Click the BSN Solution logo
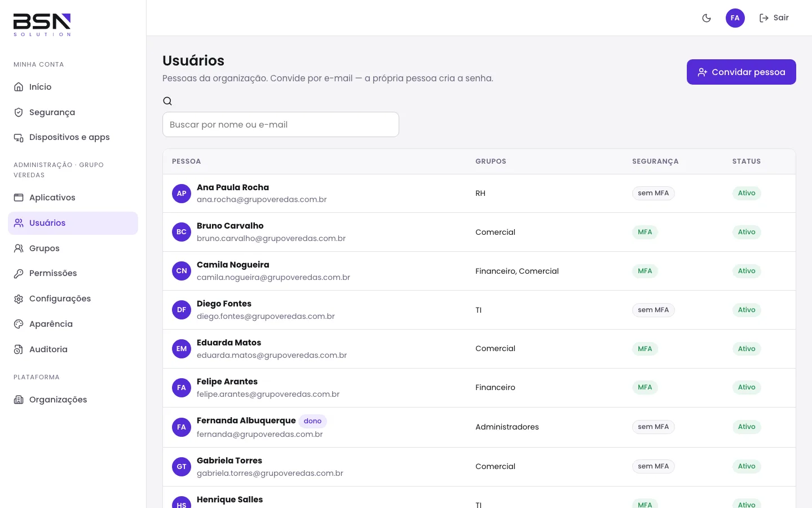Viewport: 812px width, 508px height. pyautogui.click(x=42, y=25)
